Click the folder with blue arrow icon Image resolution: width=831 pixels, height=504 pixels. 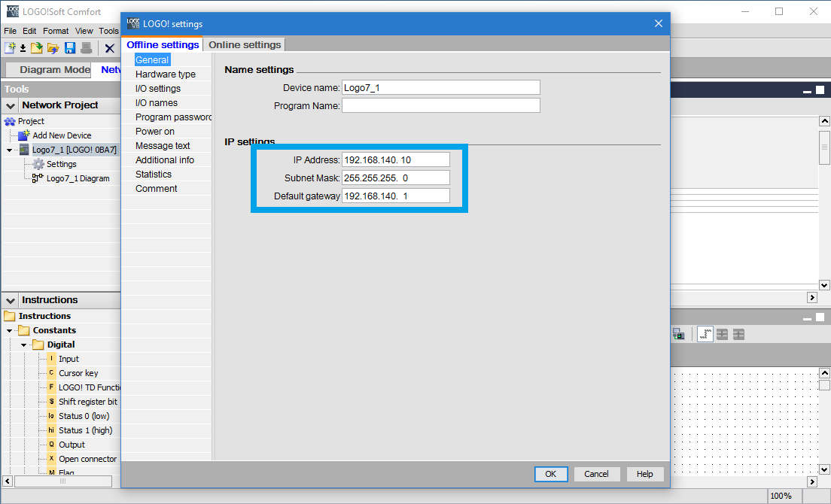pos(53,48)
